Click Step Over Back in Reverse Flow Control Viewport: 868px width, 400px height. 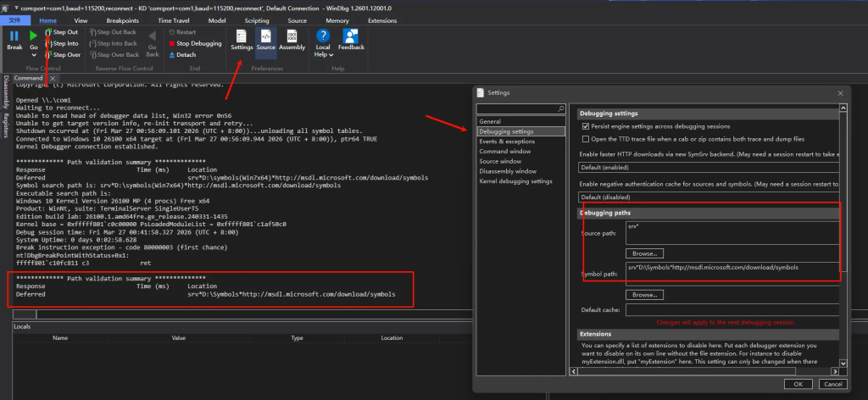[114, 55]
